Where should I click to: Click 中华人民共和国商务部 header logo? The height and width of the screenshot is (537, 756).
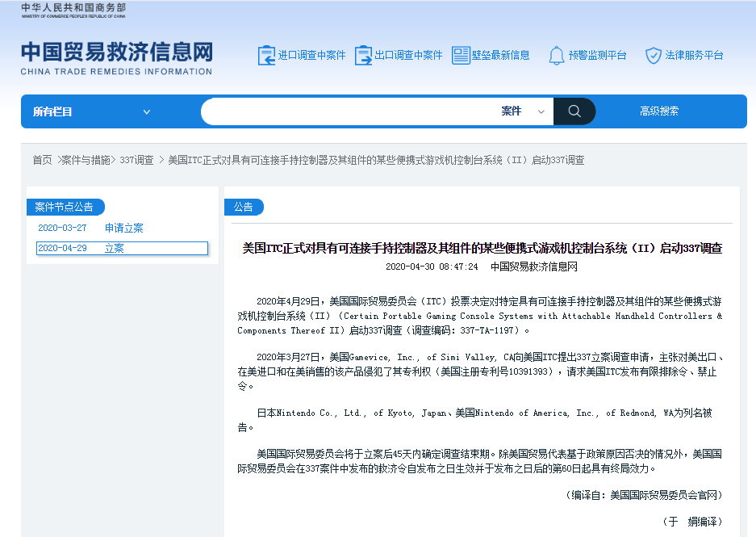[x=73, y=10]
